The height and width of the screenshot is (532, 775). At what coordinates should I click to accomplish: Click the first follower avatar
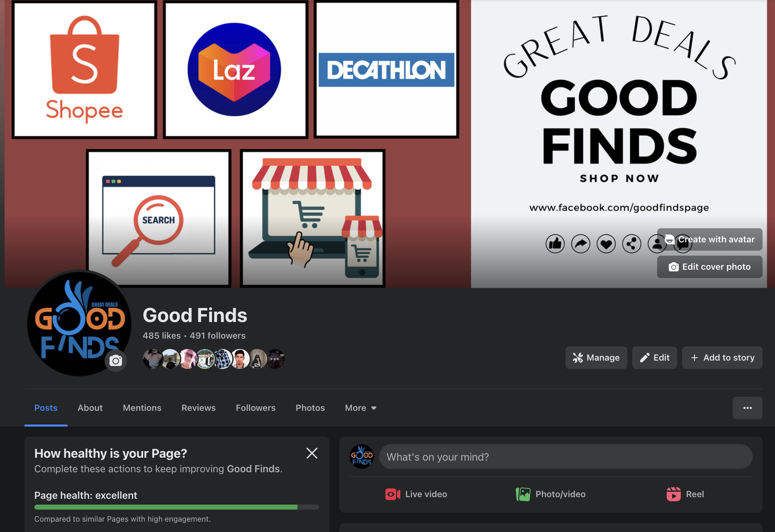(152, 359)
